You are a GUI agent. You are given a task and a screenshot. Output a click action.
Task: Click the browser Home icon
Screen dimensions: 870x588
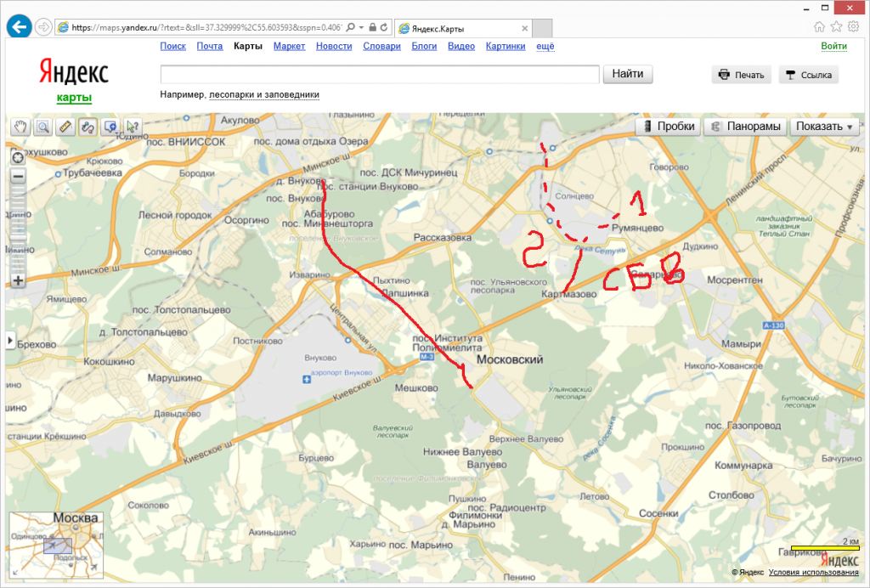(x=819, y=26)
